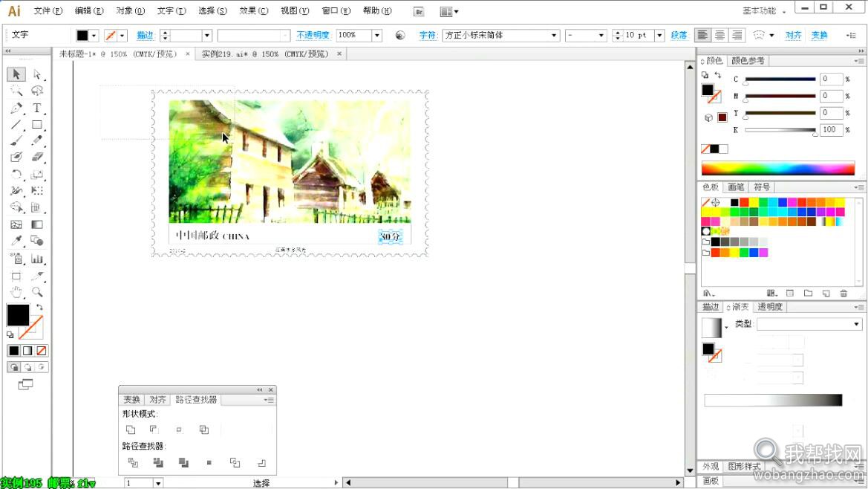Select the Rotate tool
868x489 pixels.
tap(16, 175)
